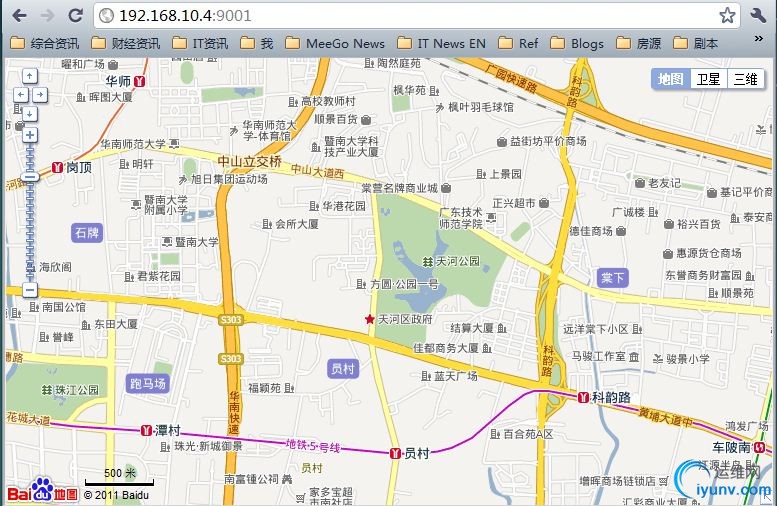
Task: Open the wrench settings menu
Action: (758, 15)
